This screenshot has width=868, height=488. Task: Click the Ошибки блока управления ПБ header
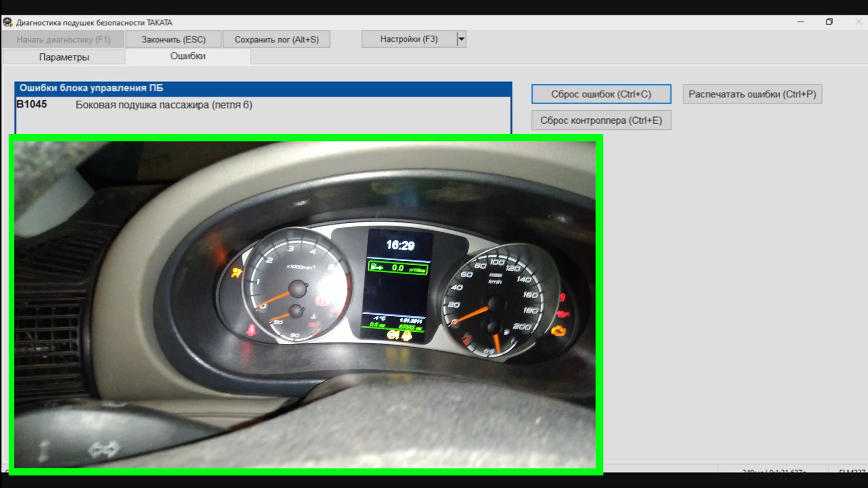[263, 88]
